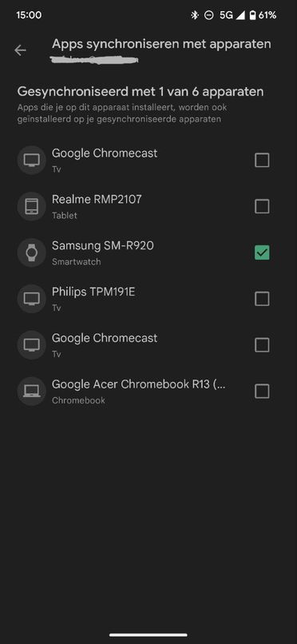Check the Realme RMP2107 checkbox
This screenshot has width=297, height=644.
pos(262,206)
